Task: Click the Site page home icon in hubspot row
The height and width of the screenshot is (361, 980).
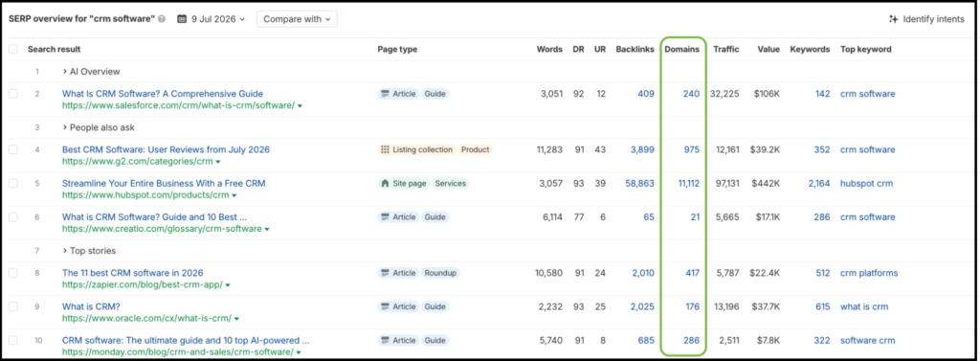Action: pos(385,183)
